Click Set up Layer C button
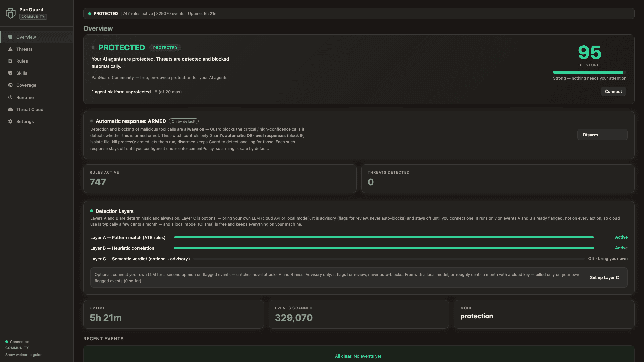Viewport: 644px width, 362px height. pos(604,277)
